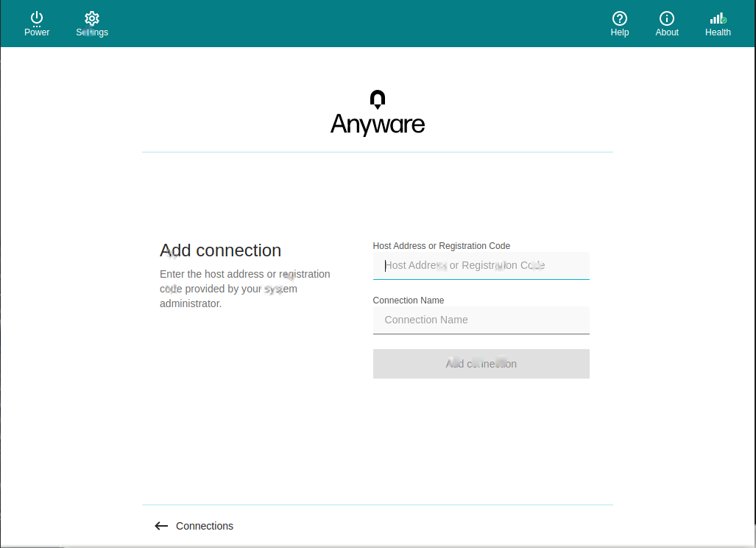Click the Help question mark icon
This screenshot has width=756, height=548.
tap(620, 18)
